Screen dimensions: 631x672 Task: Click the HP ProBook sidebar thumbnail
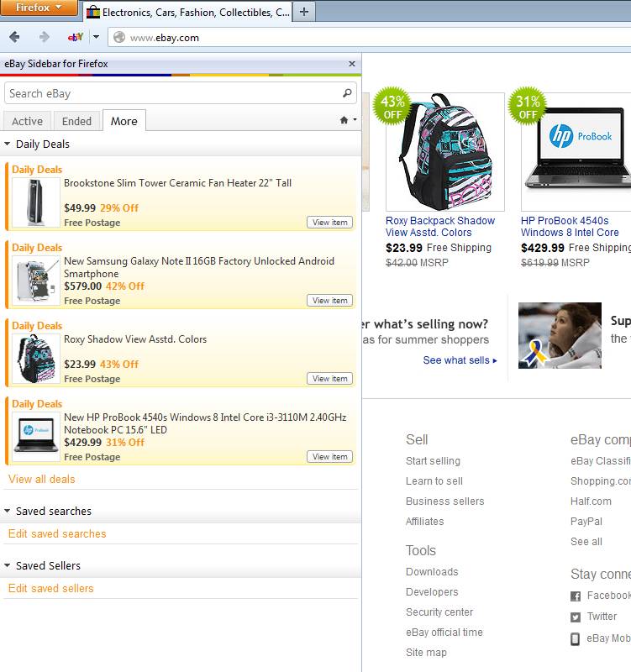[36, 437]
